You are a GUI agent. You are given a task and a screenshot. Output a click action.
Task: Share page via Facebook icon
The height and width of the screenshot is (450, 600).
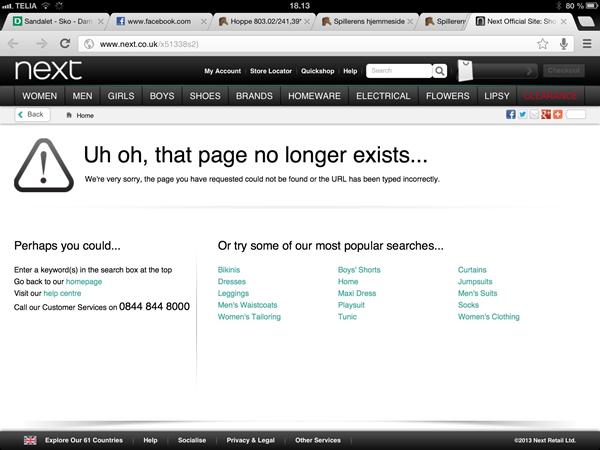(x=510, y=115)
